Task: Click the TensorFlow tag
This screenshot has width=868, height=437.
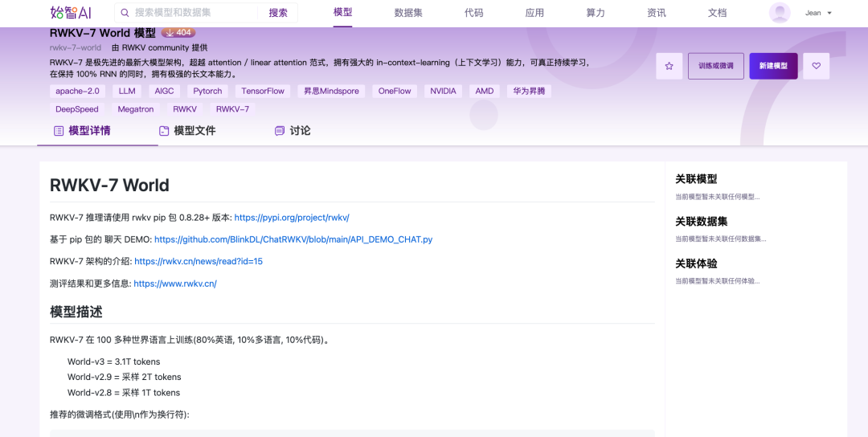Action: click(x=263, y=92)
